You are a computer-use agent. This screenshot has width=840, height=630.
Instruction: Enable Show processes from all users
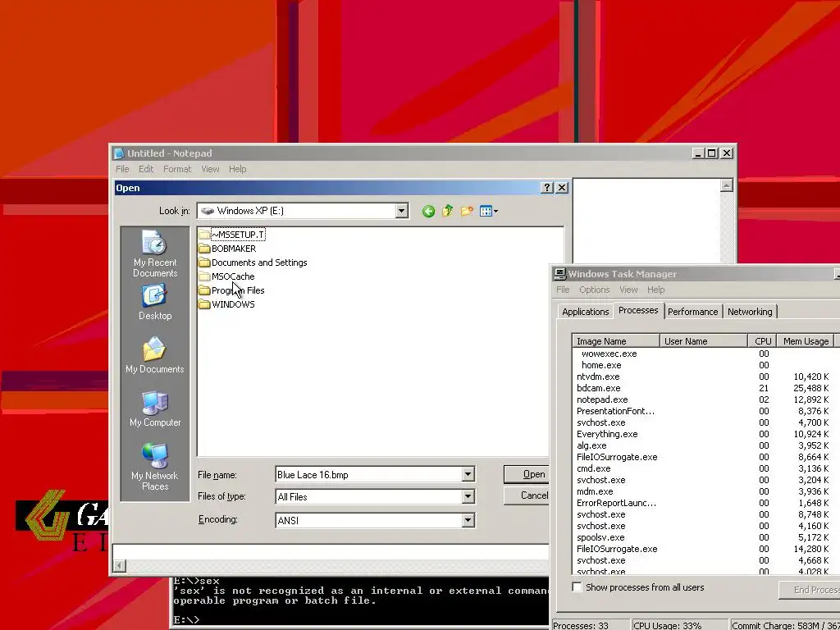[x=577, y=587]
